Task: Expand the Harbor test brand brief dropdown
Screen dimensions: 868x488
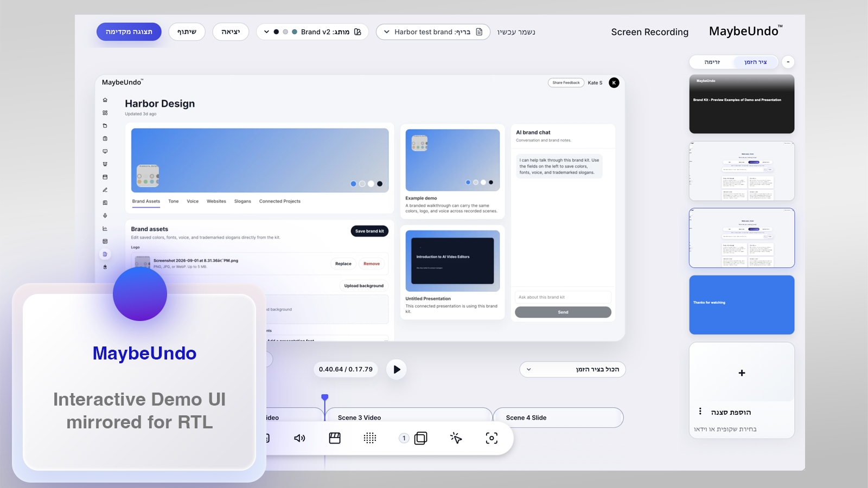Action: [x=433, y=32]
